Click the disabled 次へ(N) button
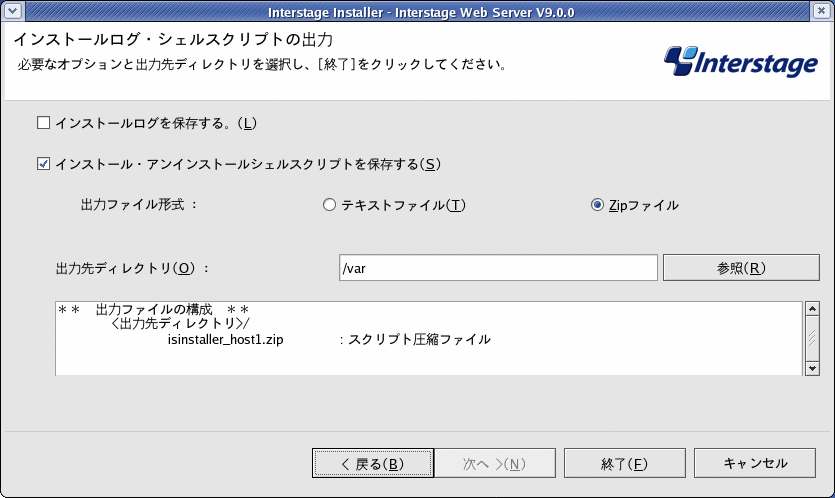 click(x=495, y=463)
